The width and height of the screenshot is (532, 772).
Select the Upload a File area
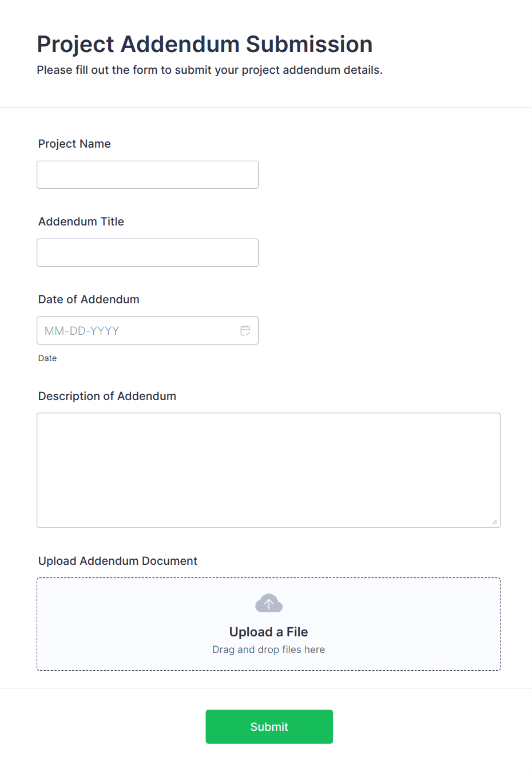coord(268,624)
